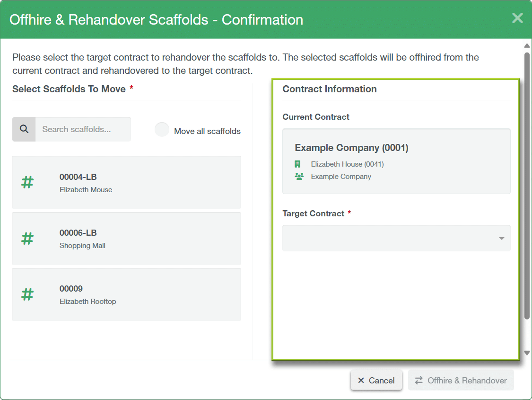This screenshot has width=532, height=400.
Task: Click the Search scaffolds input field
Action: [83, 129]
